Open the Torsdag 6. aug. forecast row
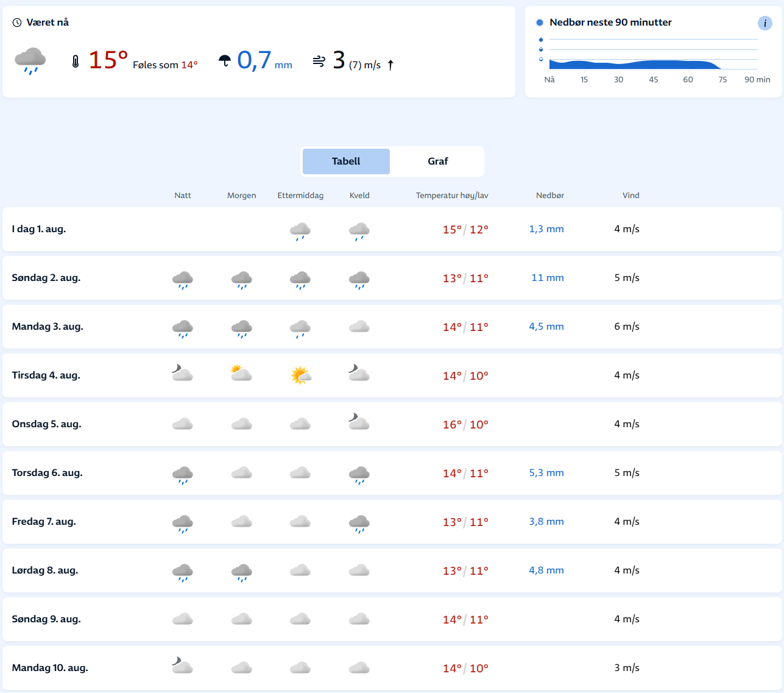The width and height of the screenshot is (784, 693). [x=392, y=473]
